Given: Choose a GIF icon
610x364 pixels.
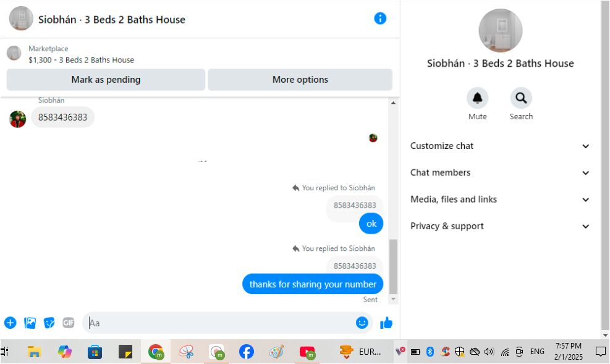Looking at the screenshot, I should click(x=69, y=323).
